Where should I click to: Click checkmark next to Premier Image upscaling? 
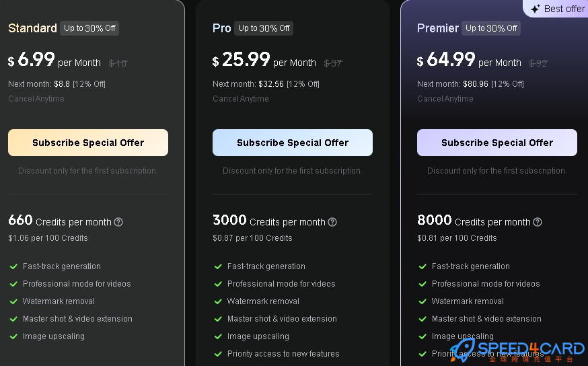[422, 336]
